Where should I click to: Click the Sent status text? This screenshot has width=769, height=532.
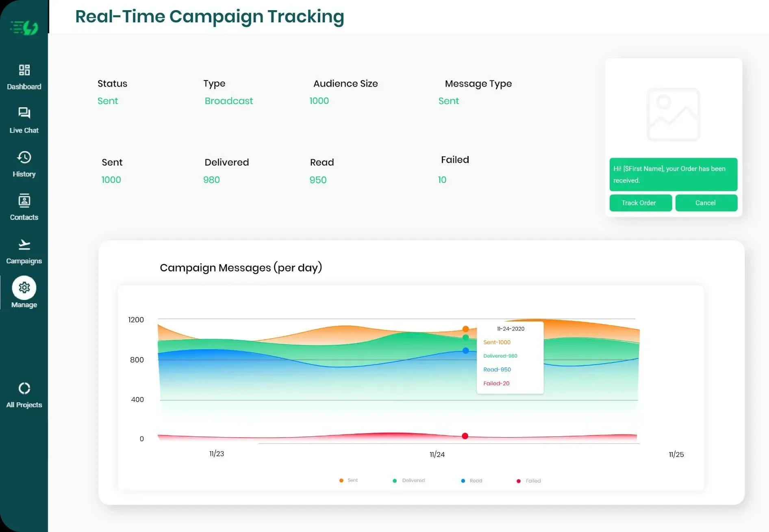pos(108,101)
